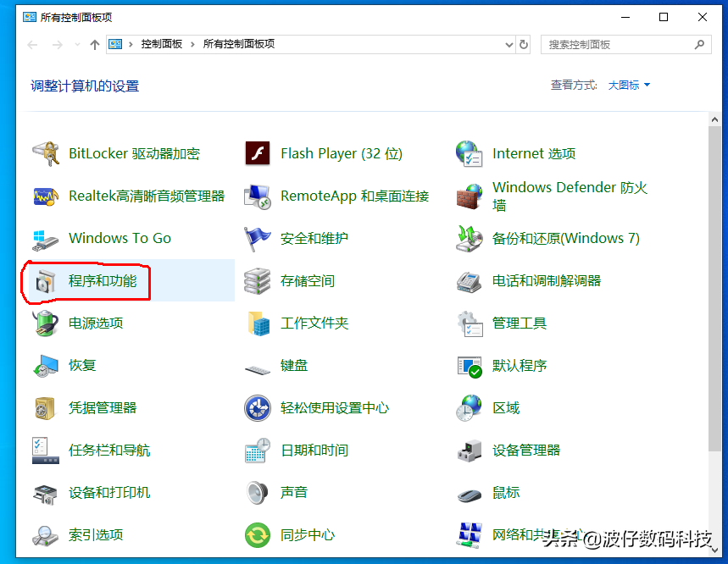This screenshot has height=564, width=728.
Task: Go forward using the forward arrow
Action: pos(57,45)
